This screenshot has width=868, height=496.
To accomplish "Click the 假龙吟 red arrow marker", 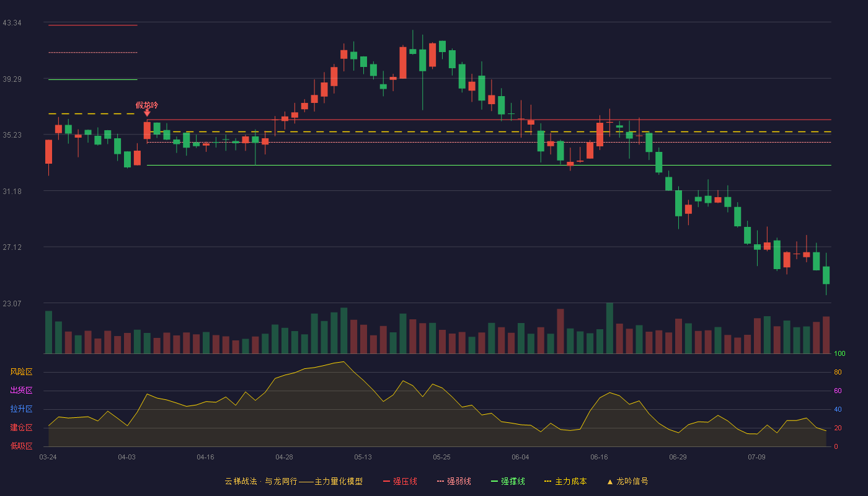I will (147, 113).
